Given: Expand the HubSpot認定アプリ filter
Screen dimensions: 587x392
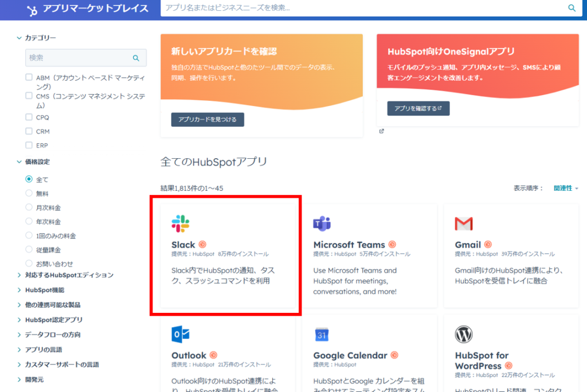Looking at the screenshot, I should pyautogui.click(x=50, y=320).
